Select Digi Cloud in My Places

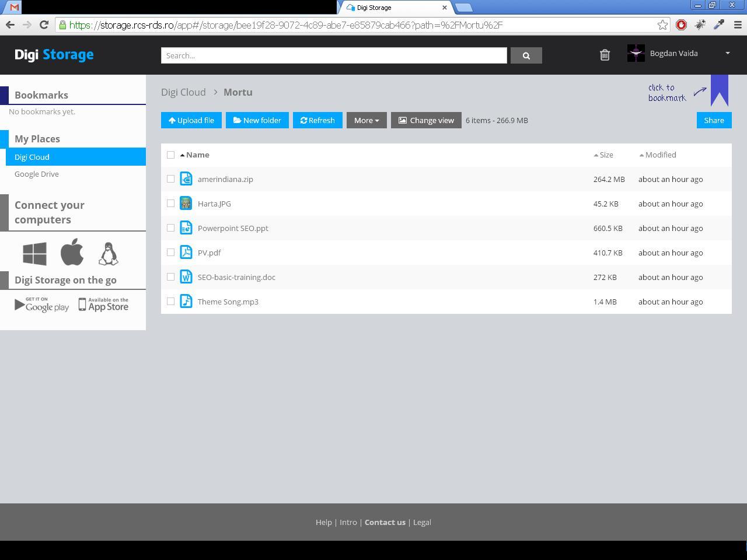(76, 157)
